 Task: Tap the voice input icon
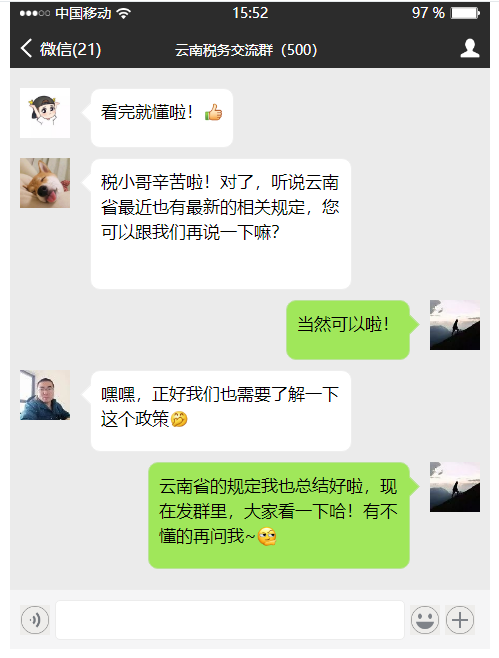[35, 619]
